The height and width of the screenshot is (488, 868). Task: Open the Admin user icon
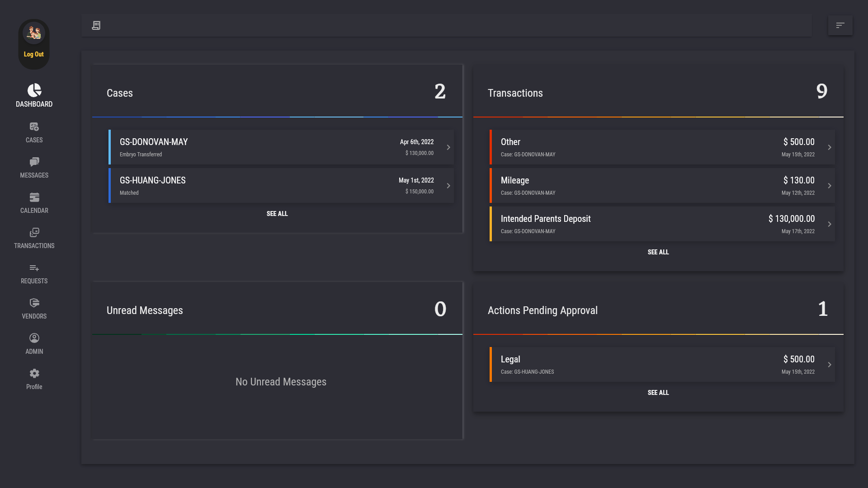pyautogui.click(x=34, y=338)
